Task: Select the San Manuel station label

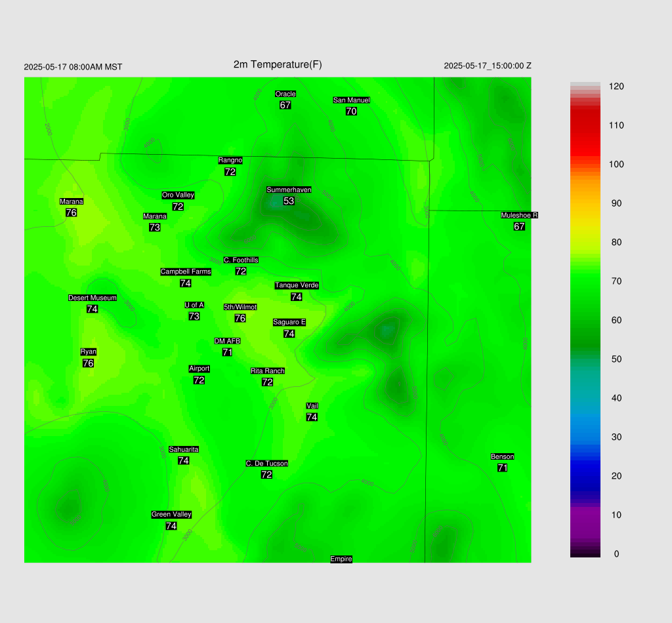Action: [x=352, y=100]
